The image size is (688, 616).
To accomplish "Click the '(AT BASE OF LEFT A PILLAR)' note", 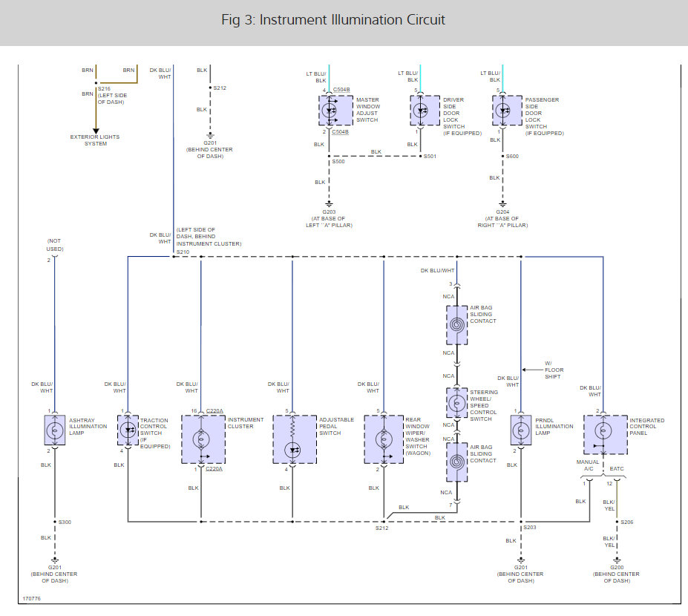I will (329, 222).
